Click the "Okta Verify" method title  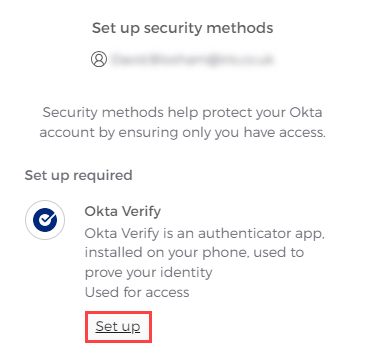[x=123, y=211]
